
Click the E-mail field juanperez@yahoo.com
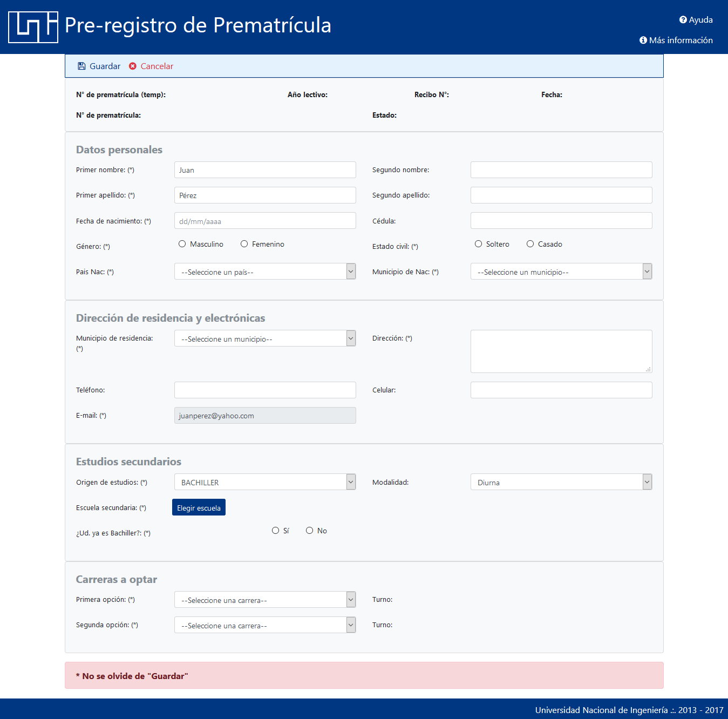[x=265, y=416]
